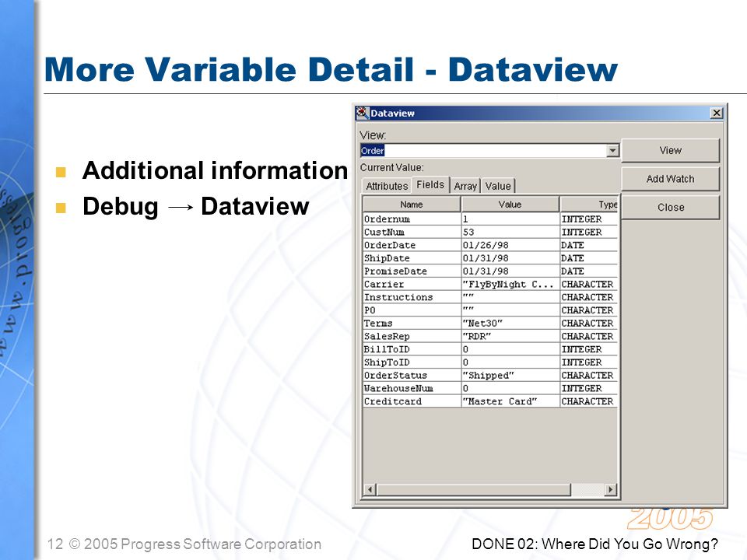Screen dimensions: 747x560
Task: Select the PromiseDate field name
Action: click(395, 271)
